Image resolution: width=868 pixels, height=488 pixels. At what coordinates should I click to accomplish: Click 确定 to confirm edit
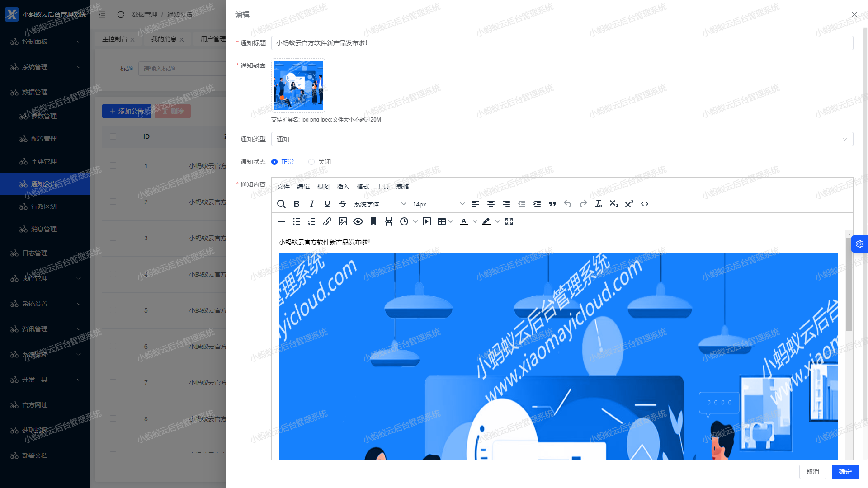tap(845, 472)
